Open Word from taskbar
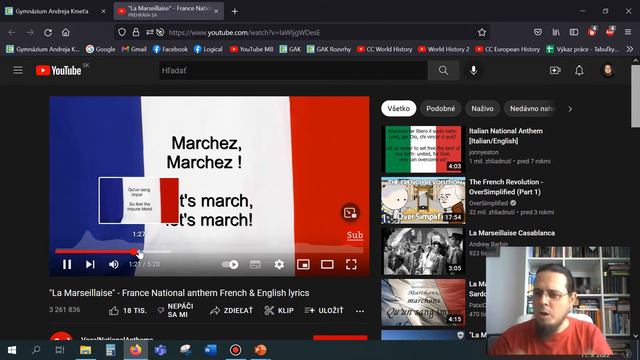640x360 pixels. tap(210, 350)
